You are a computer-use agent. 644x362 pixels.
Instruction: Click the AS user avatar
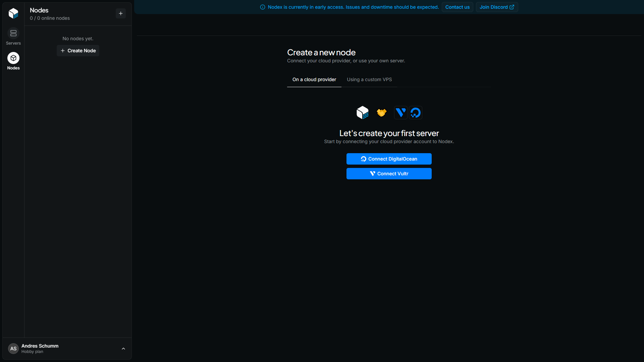[13, 349]
